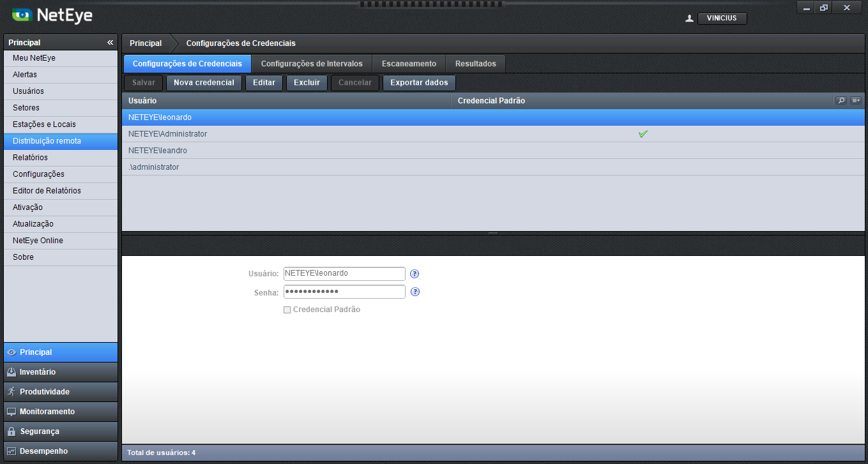Open Segurança section with padlock icon
This screenshot has height=464, width=868.
click(x=61, y=431)
